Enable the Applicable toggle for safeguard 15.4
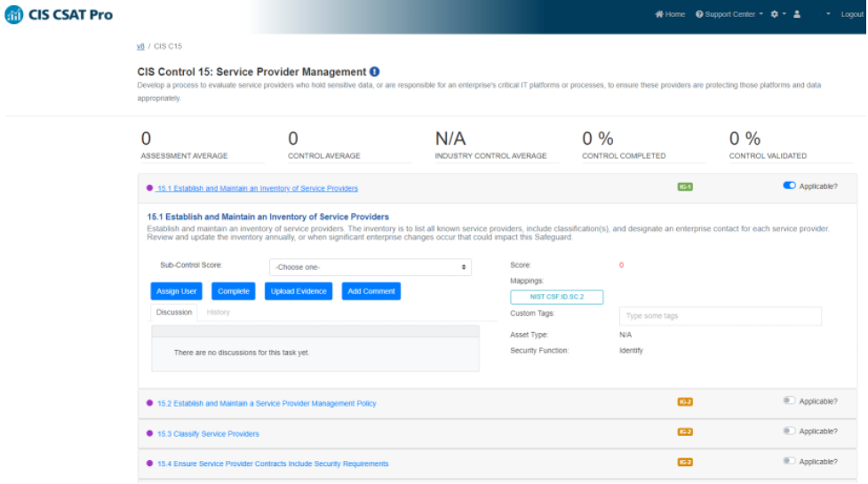 [x=789, y=461]
